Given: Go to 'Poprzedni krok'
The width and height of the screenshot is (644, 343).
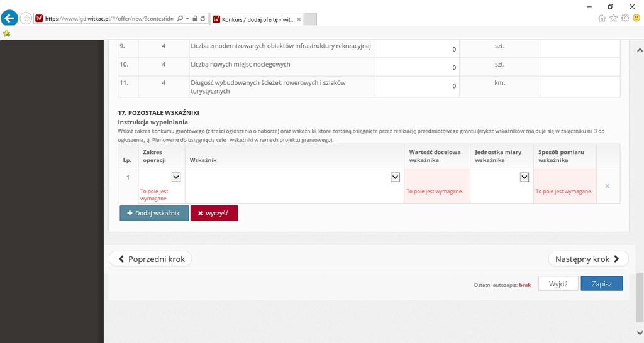Looking at the screenshot, I should 150,259.
